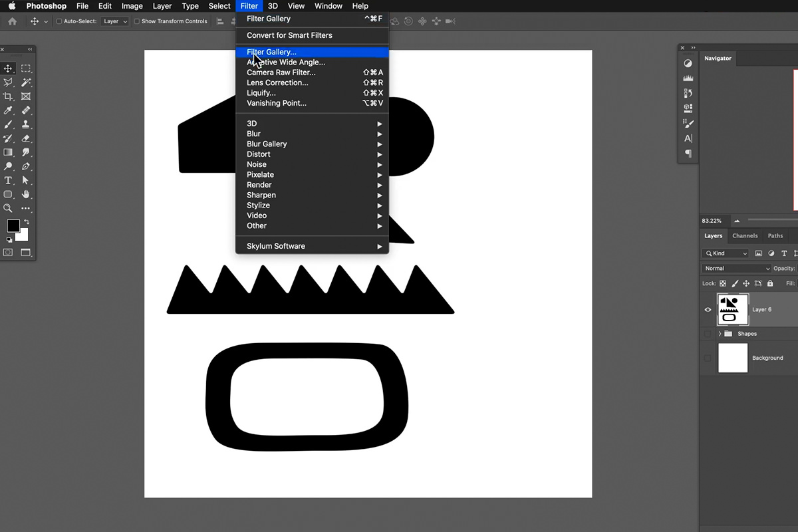Choose Liquify... from Filter menu

tap(312, 93)
